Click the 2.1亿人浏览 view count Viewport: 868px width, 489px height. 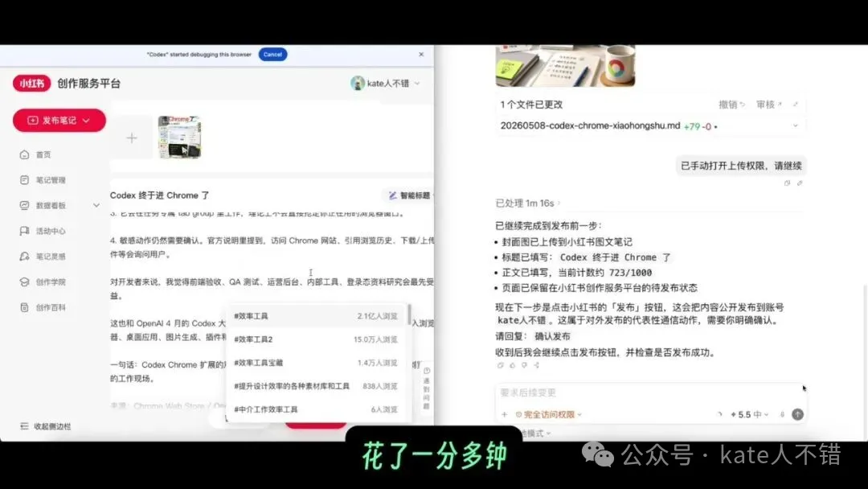click(377, 316)
